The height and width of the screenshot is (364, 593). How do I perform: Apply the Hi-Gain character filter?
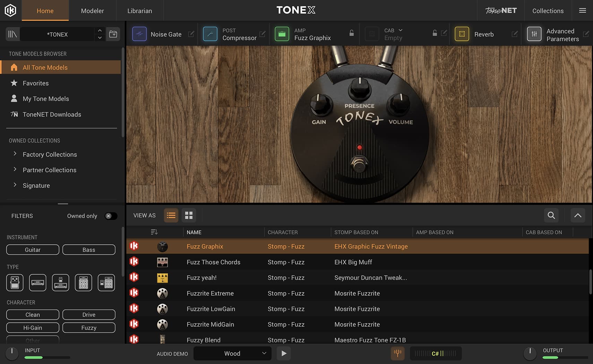point(33,328)
